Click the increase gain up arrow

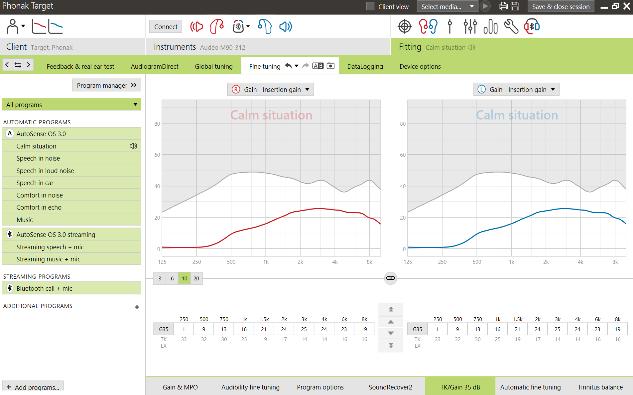click(390, 322)
